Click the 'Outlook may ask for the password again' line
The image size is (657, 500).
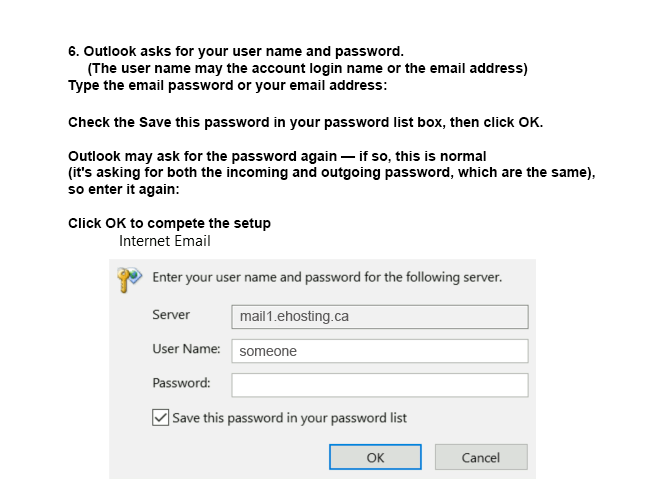(x=277, y=156)
